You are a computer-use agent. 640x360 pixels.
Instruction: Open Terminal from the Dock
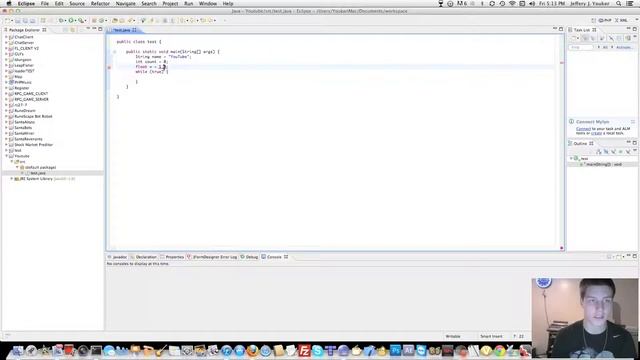96,350
